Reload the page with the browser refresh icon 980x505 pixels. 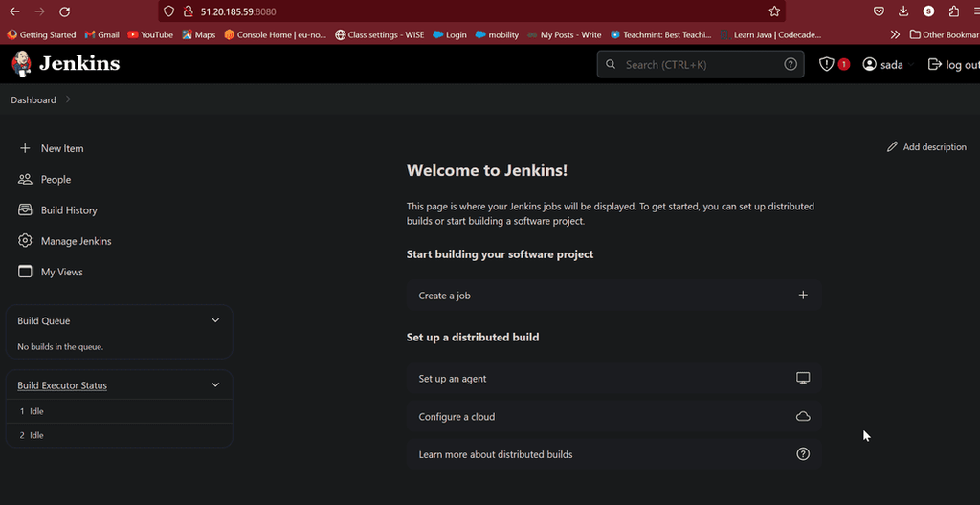[x=64, y=11]
